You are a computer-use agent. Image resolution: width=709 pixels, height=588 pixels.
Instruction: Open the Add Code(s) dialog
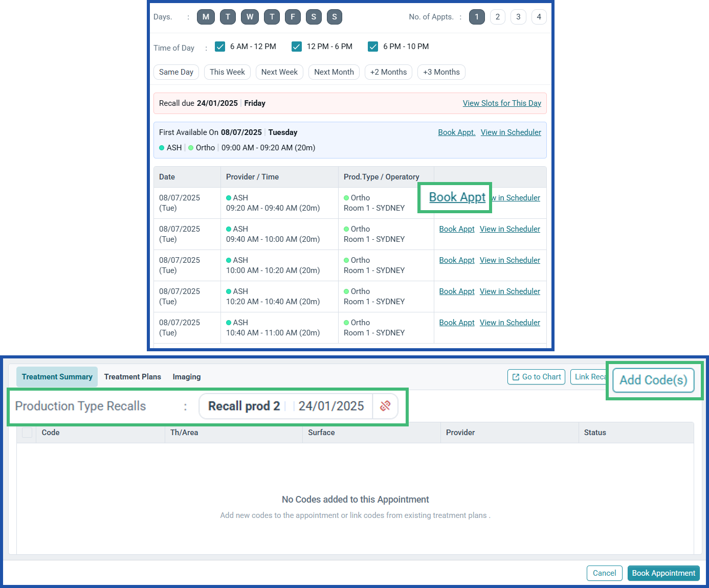click(653, 380)
